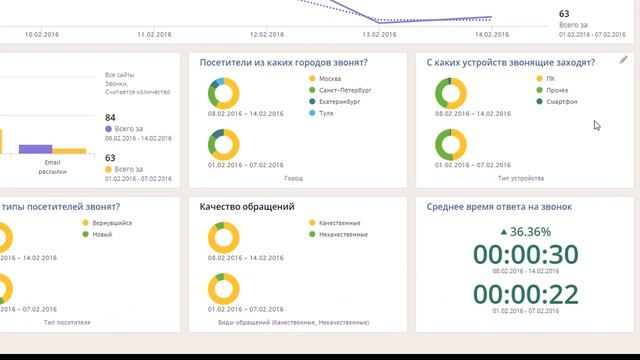
Task: Click the pencil edit icon on devices widget
Action: tap(623, 60)
